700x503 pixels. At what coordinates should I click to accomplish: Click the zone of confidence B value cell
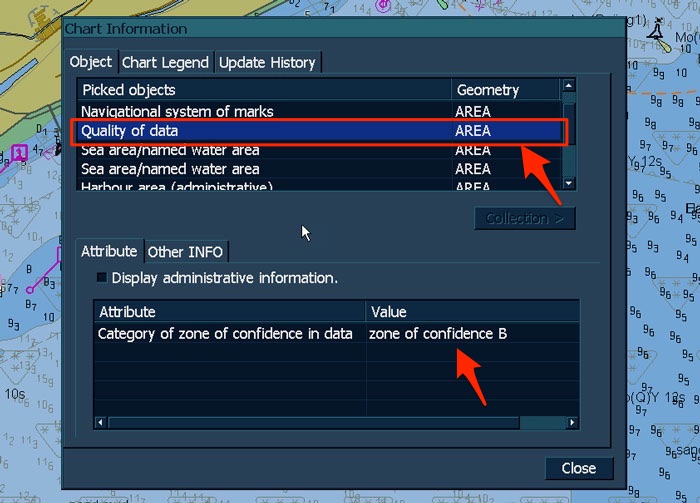point(438,334)
